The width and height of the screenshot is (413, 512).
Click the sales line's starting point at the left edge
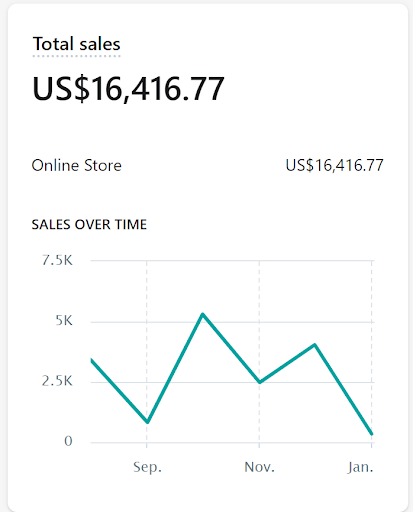92,360
